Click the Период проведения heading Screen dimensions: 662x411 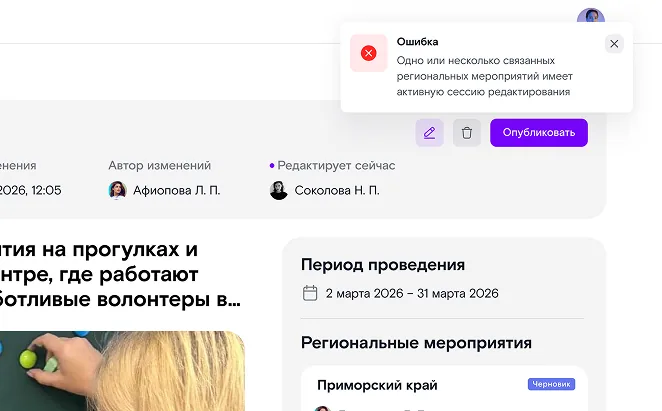point(383,265)
